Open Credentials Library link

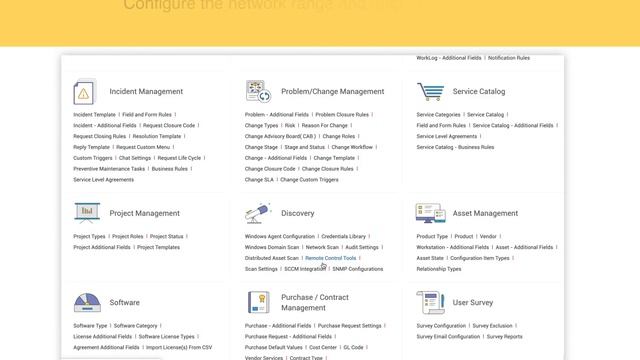343,236
